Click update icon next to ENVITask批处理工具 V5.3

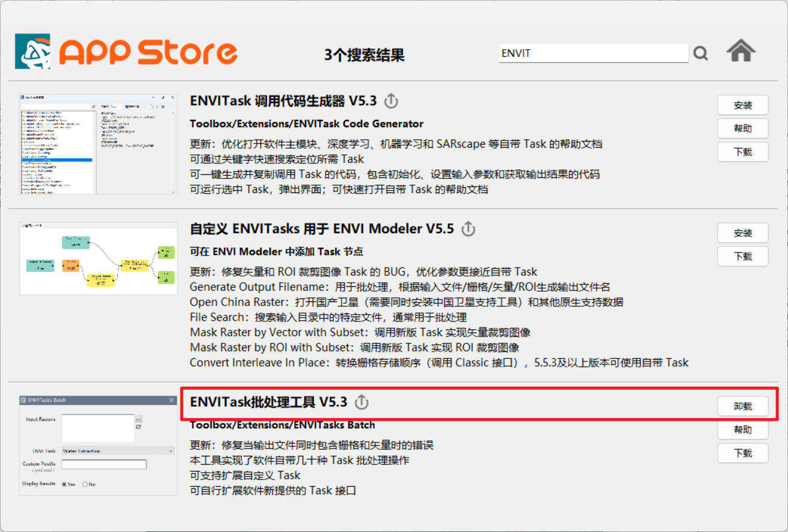tap(361, 402)
